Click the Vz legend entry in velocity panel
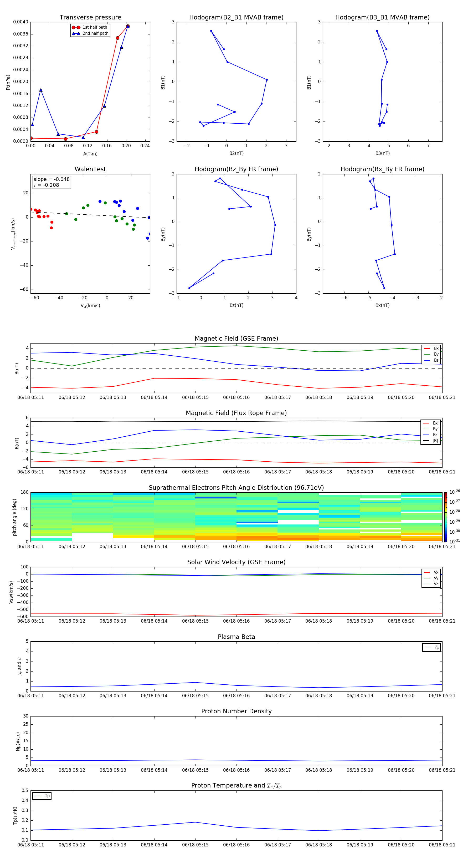The image size is (473, 868). tap(431, 584)
